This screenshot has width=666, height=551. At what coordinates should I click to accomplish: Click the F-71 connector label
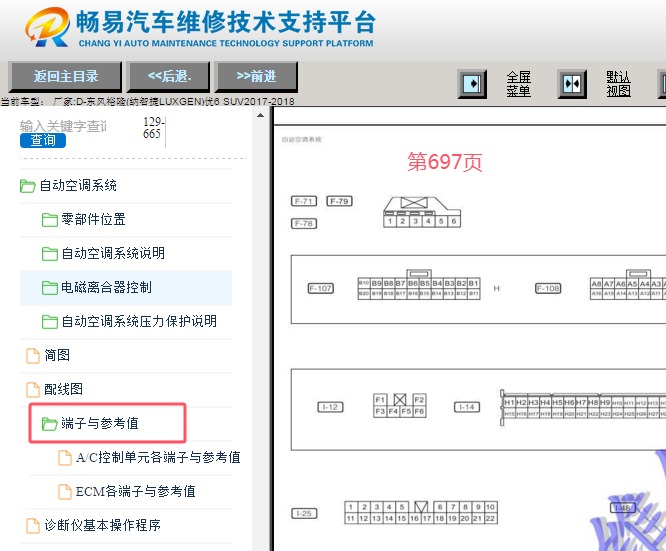point(304,201)
